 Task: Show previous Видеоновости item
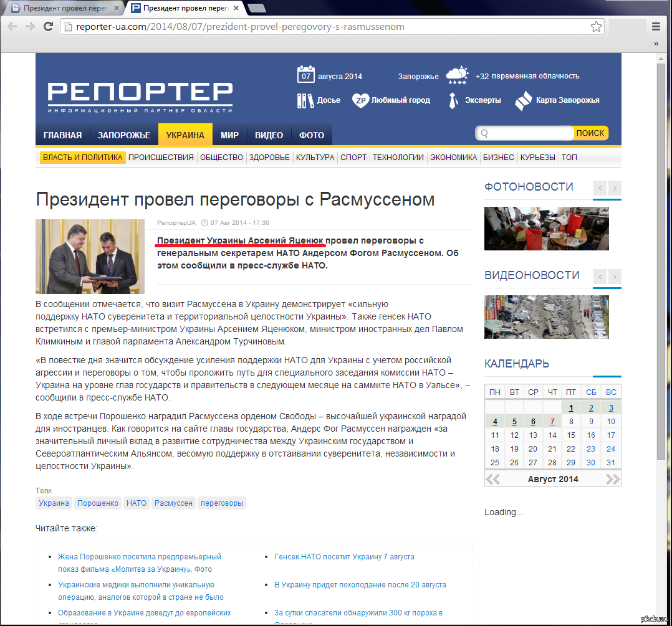(x=600, y=276)
